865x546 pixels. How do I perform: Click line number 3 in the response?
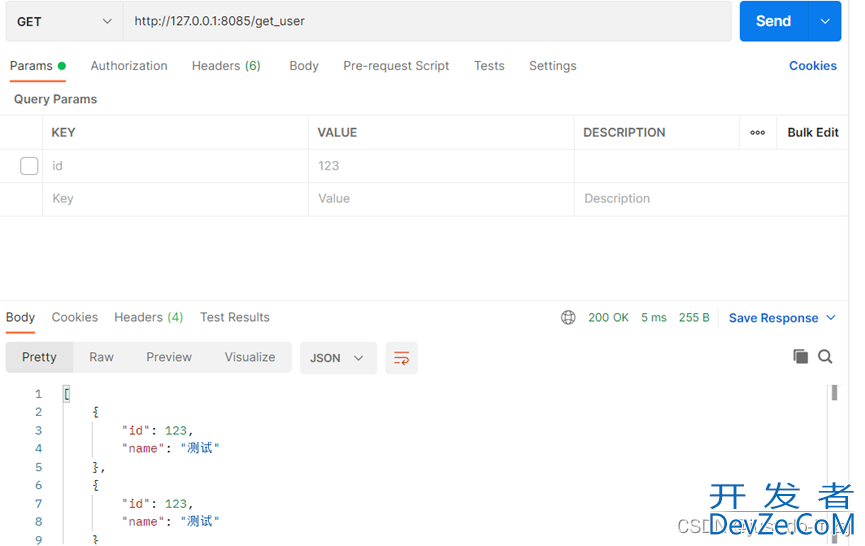[39, 430]
